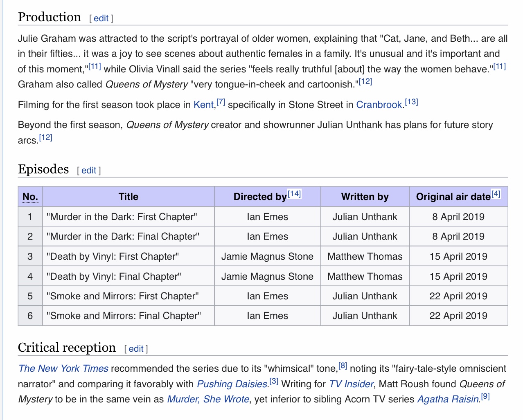Click the Title column header

tap(128, 197)
